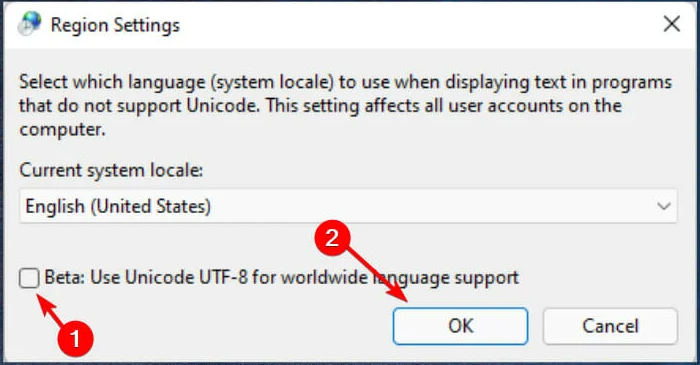The height and width of the screenshot is (365, 700).
Task: Click the red arrow pointing at OK
Action: (377, 274)
